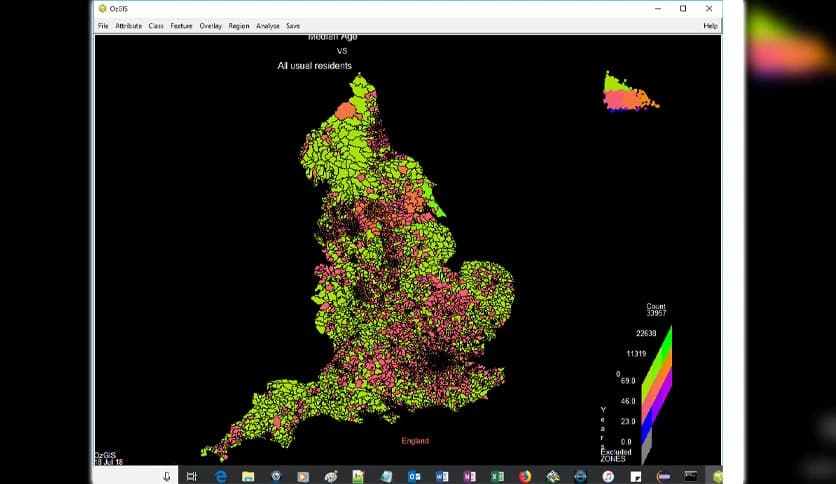The width and height of the screenshot is (836, 484).
Task: Click the England map label
Action: (x=415, y=441)
